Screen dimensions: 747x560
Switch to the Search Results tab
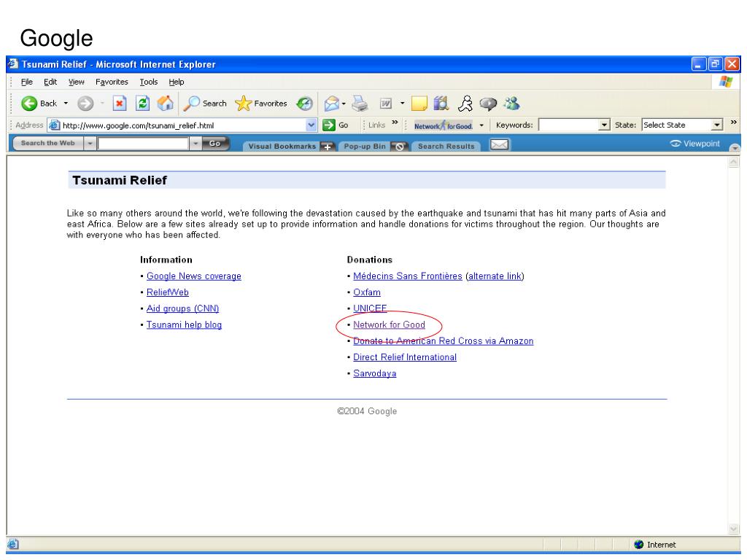click(x=446, y=147)
